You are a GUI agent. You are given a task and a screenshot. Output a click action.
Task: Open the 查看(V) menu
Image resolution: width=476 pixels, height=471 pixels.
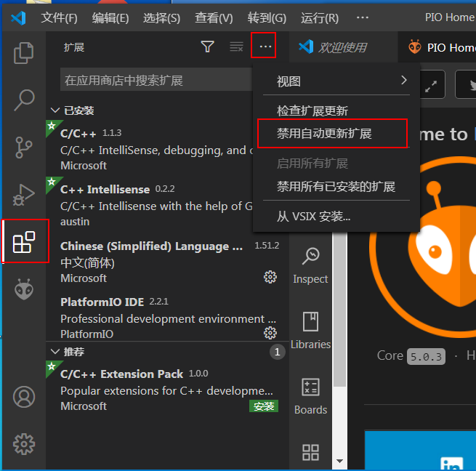[214, 18]
